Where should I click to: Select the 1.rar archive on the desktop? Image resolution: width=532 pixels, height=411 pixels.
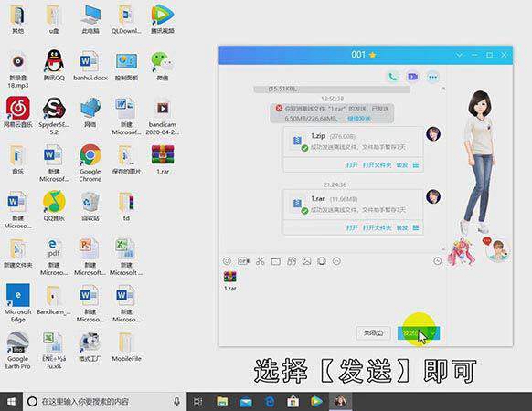point(163,159)
